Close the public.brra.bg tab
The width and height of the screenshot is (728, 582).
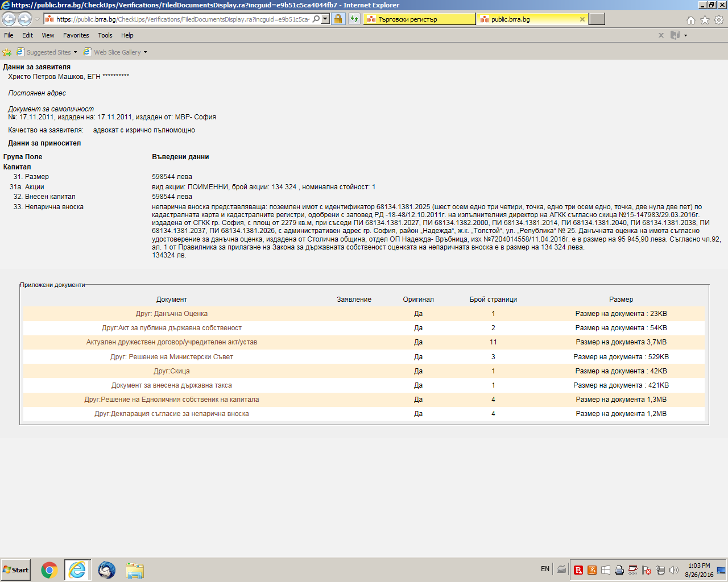[x=582, y=19]
